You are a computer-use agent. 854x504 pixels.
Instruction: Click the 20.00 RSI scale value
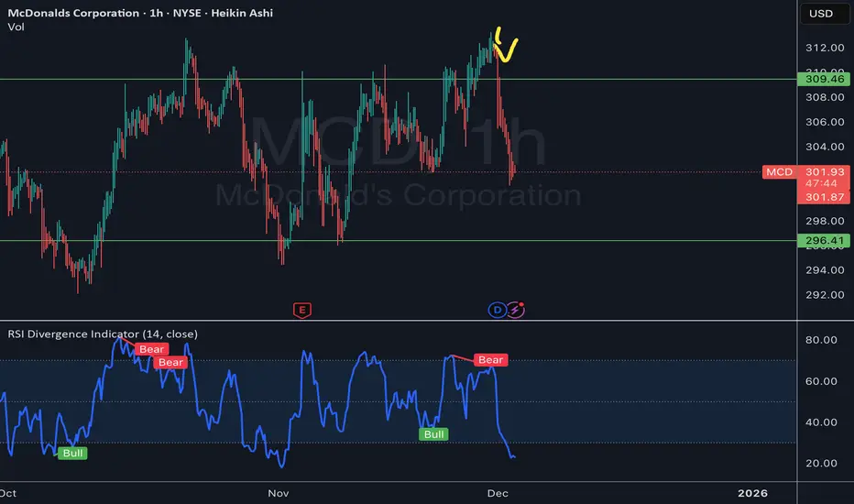click(821, 463)
